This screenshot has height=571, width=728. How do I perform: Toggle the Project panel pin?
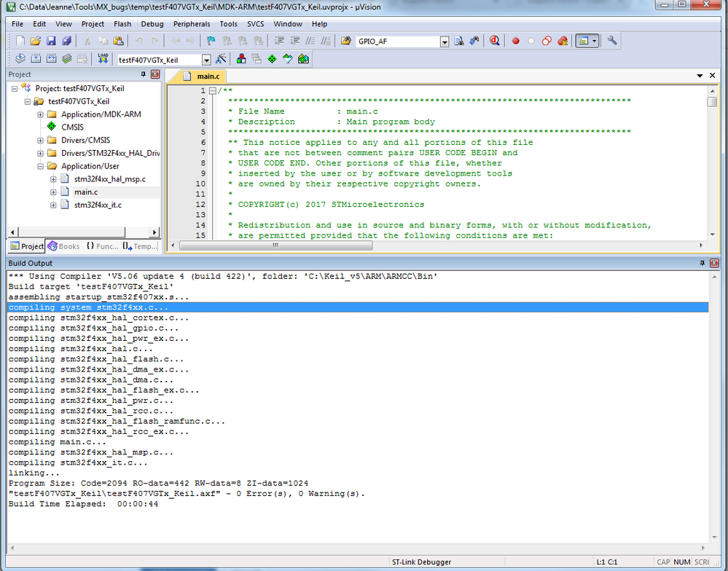point(143,74)
